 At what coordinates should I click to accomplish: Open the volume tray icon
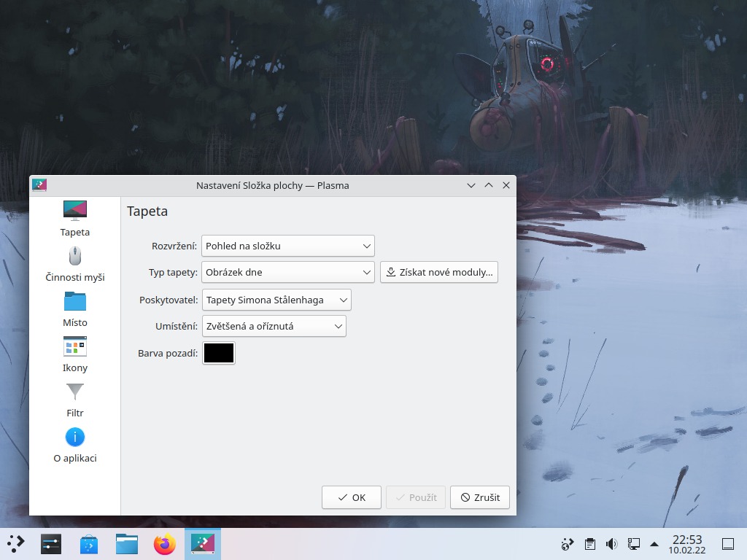tap(612, 544)
